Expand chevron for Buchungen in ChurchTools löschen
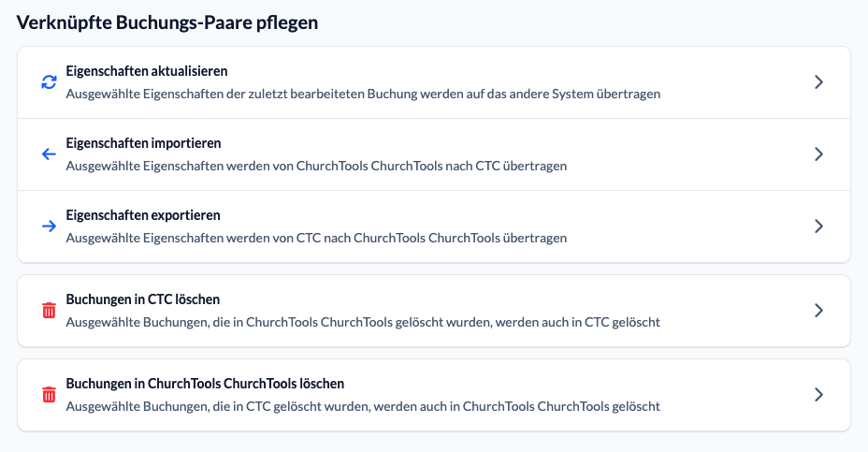The image size is (868, 452). coord(818,394)
